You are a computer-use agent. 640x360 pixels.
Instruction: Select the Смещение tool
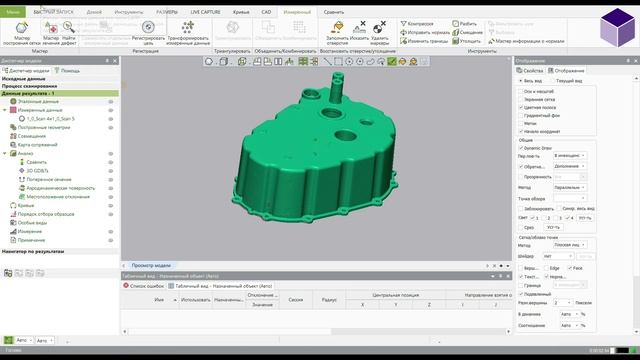coord(467,32)
